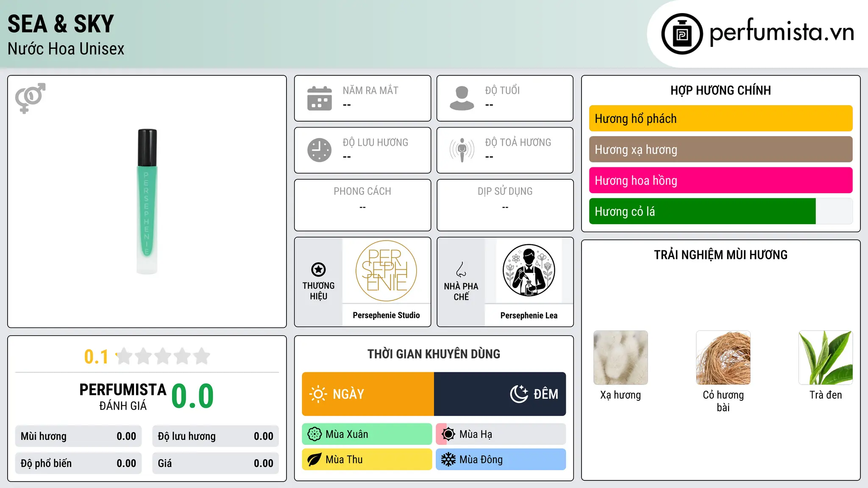Screen dimensions: 868x488
Task: Click the NĂM RA MẮT label
Action: (370, 91)
